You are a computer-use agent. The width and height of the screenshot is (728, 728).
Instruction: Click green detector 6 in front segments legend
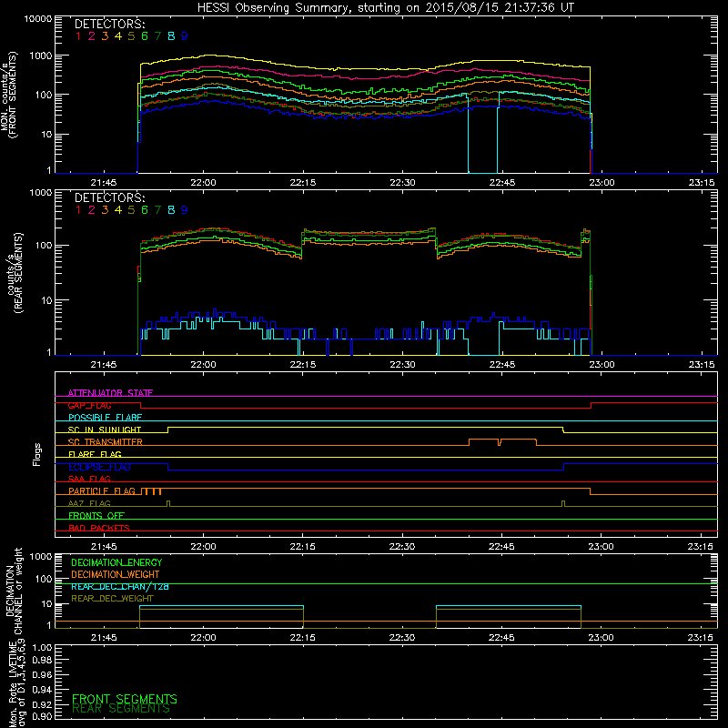pos(145,35)
